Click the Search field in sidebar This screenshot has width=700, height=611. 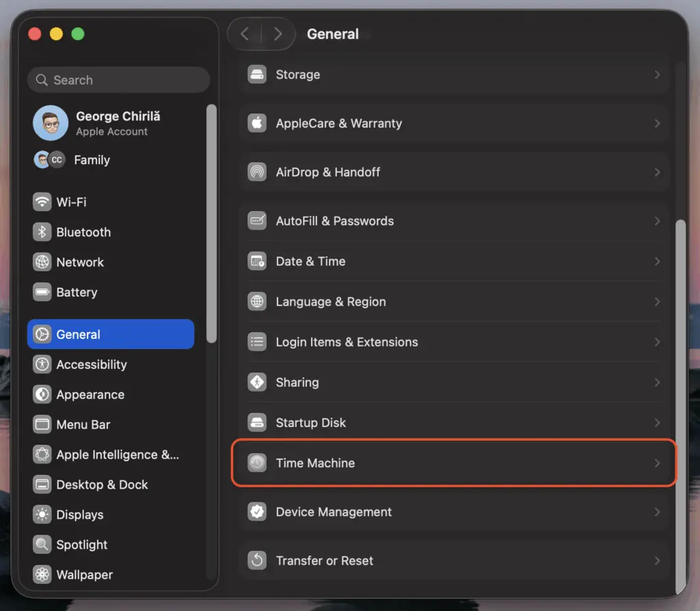coord(118,80)
